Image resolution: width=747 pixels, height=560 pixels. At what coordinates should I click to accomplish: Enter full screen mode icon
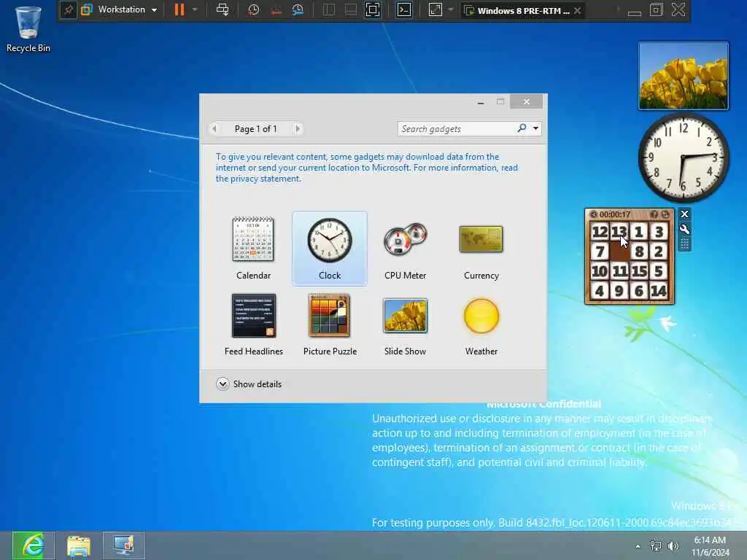click(373, 9)
